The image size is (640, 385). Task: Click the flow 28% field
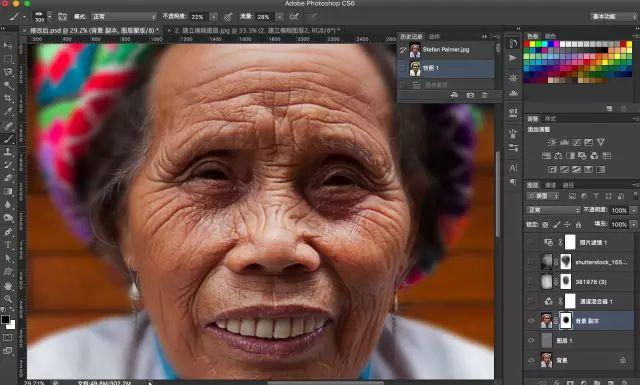264,17
